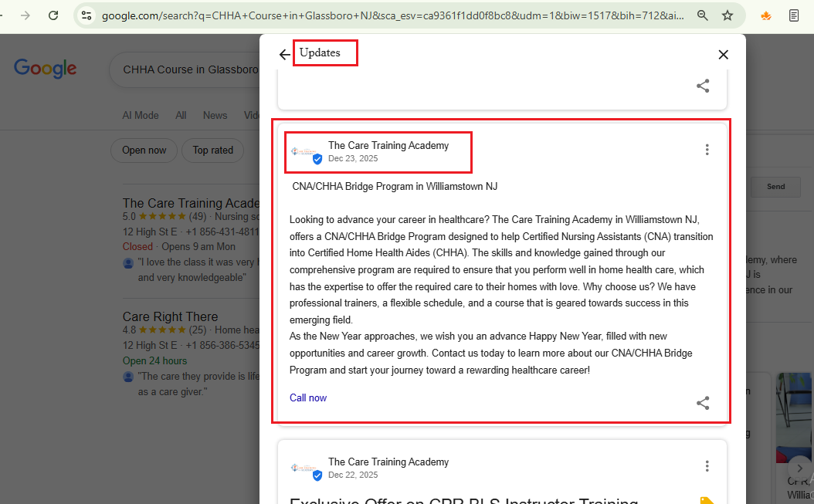Open the Care Right There listing
The image size is (814, 504).
pos(170,316)
